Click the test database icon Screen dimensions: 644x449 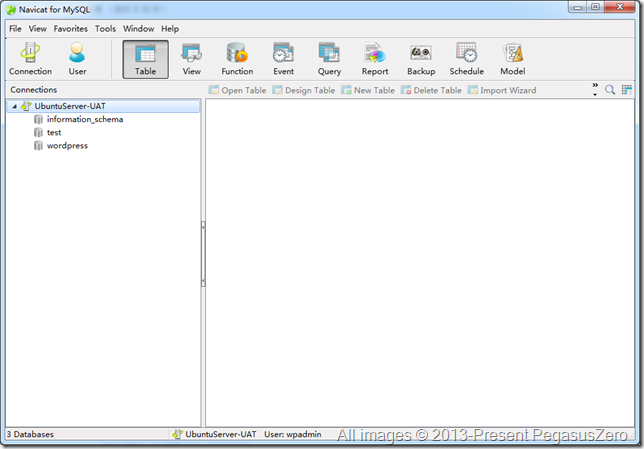(38, 133)
